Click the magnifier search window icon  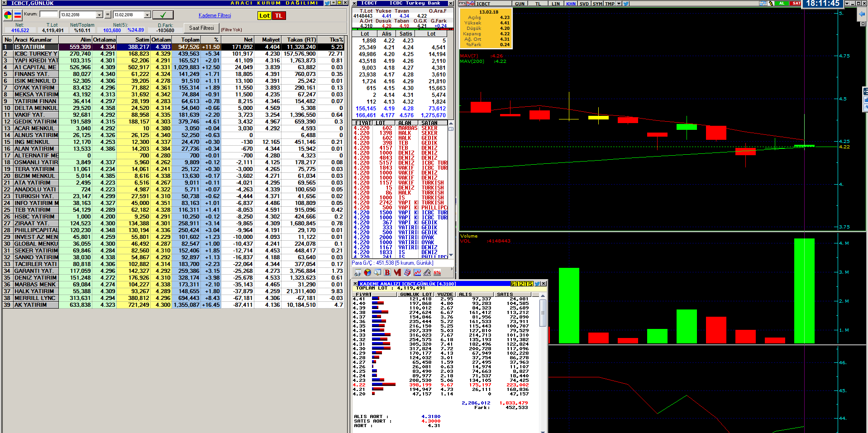[377, 272]
